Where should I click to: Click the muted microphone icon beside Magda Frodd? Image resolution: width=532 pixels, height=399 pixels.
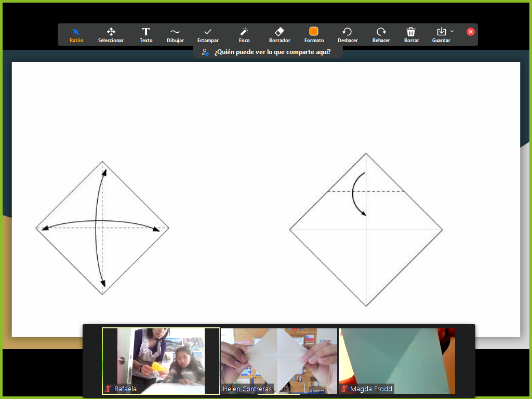click(x=344, y=389)
